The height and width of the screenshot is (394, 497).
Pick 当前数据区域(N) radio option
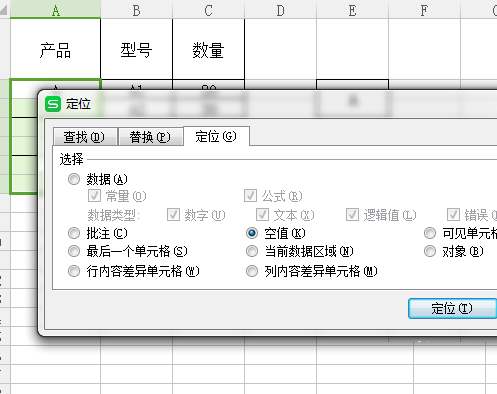pyautogui.click(x=252, y=251)
